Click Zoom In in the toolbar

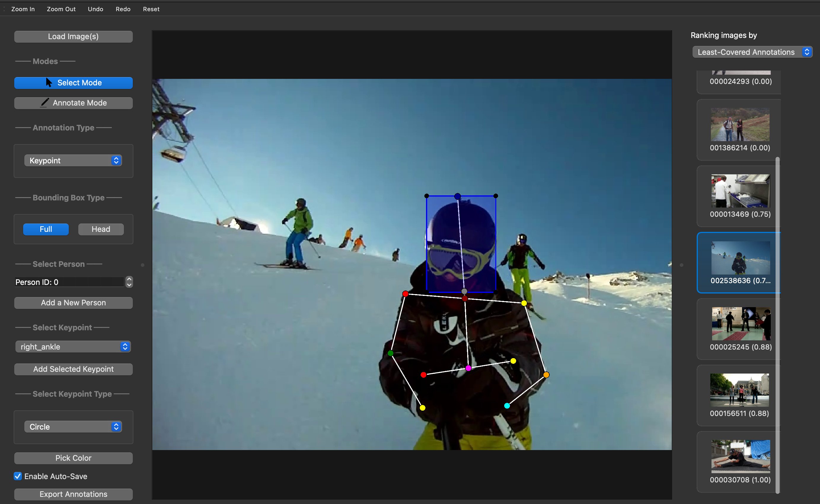pyautogui.click(x=23, y=9)
